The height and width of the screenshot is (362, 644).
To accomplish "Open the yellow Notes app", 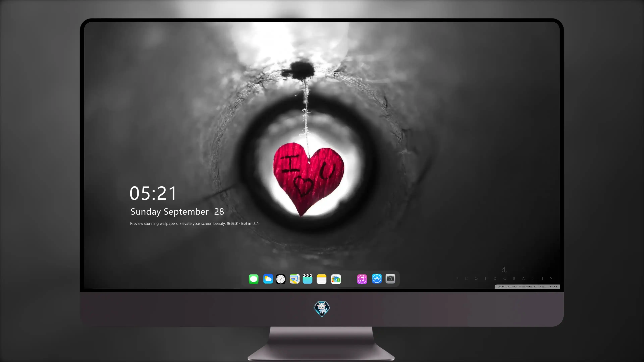I will (x=321, y=279).
